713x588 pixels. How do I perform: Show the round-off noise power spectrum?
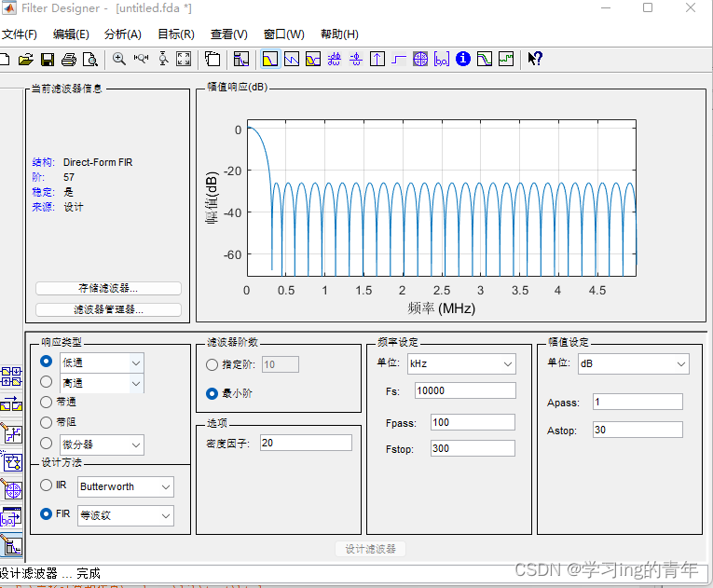pos(506,59)
